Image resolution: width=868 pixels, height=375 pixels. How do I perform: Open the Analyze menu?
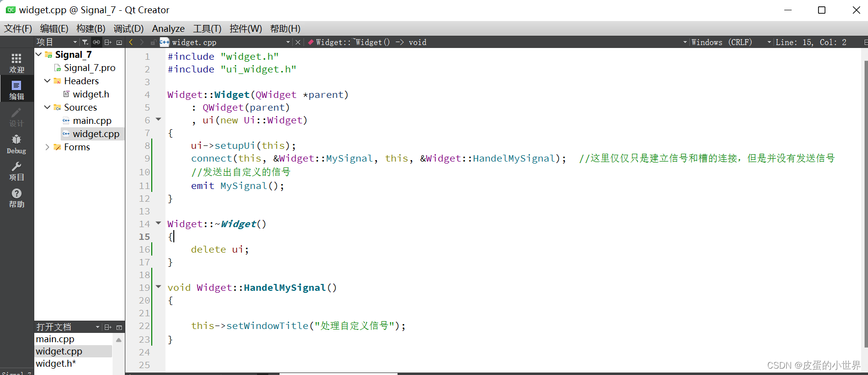[168, 28]
